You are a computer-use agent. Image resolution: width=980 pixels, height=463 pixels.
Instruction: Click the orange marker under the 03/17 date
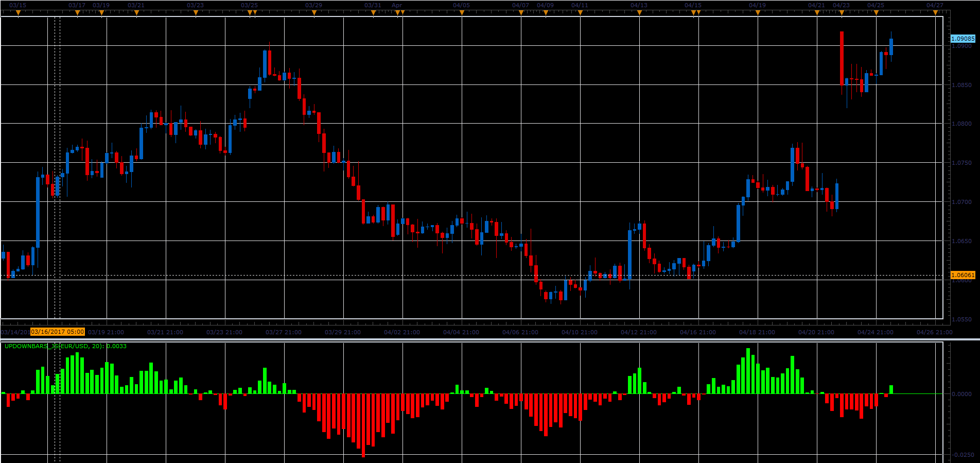pyautogui.click(x=77, y=13)
